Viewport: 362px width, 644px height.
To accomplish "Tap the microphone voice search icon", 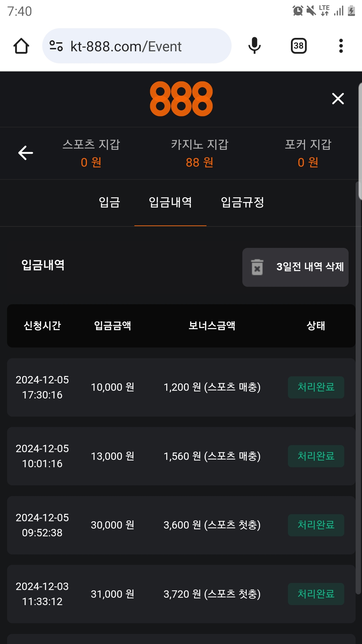I will [x=254, y=46].
